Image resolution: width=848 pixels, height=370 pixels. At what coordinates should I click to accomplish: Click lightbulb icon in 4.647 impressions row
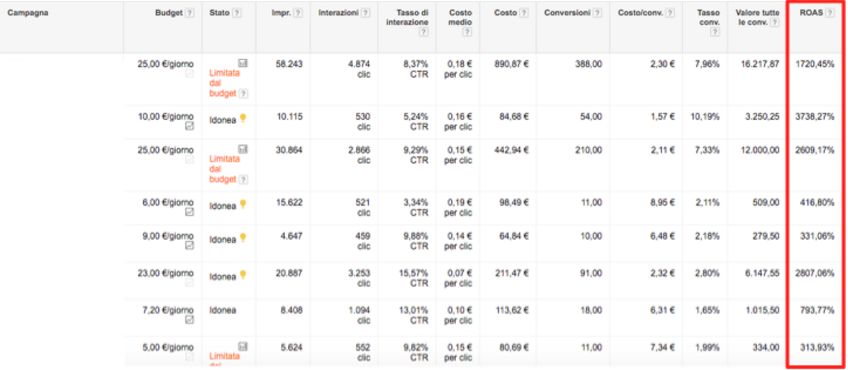pyautogui.click(x=243, y=237)
